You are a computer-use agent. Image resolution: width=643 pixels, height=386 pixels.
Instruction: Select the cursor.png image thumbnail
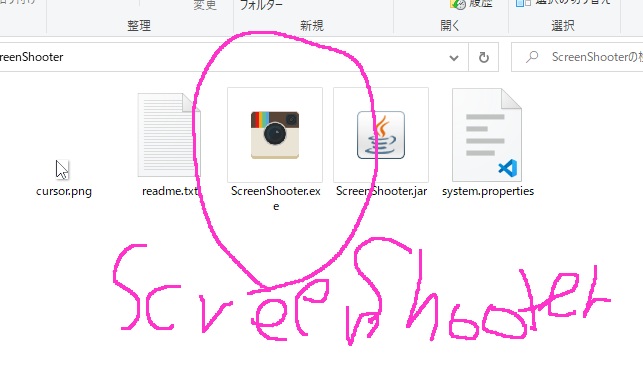pyautogui.click(x=62, y=169)
